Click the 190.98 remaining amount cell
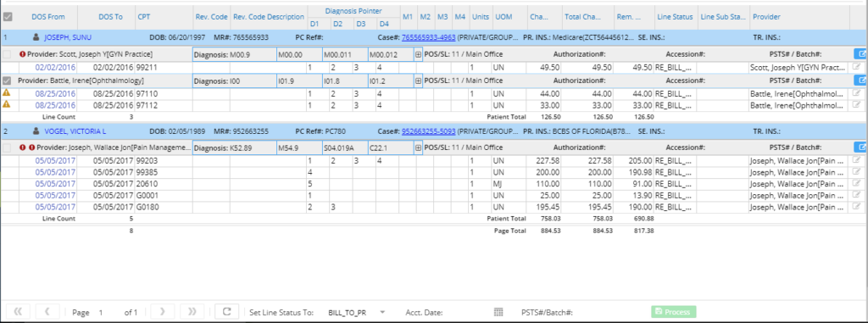This screenshot has height=323, width=868. coord(634,172)
